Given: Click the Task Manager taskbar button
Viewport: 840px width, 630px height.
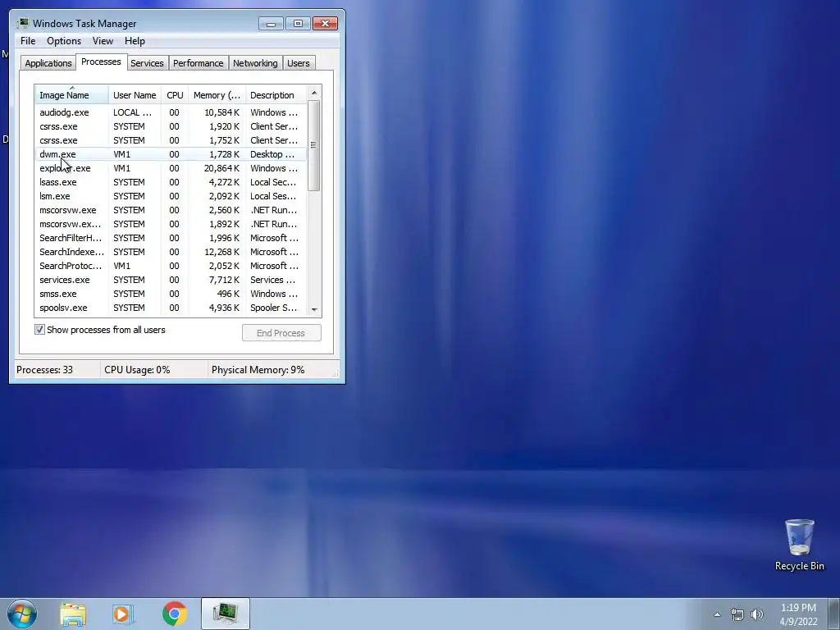Looking at the screenshot, I should tap(226, 614).
